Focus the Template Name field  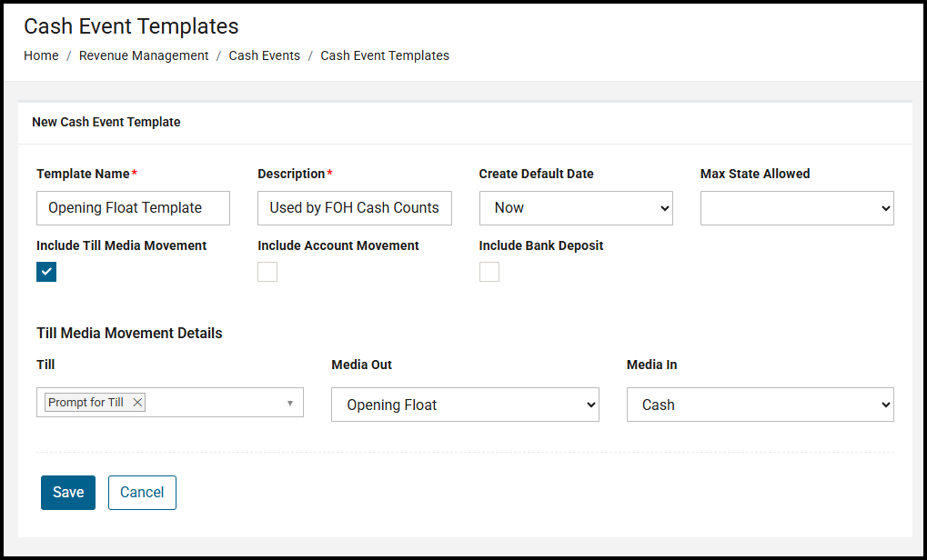tap(133, 208)
